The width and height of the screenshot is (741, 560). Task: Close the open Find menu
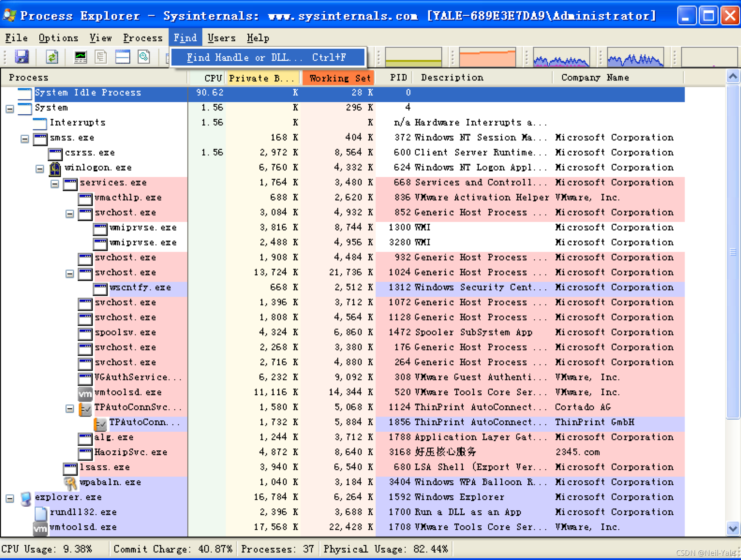pyautogui.click(x=185, y=38)
